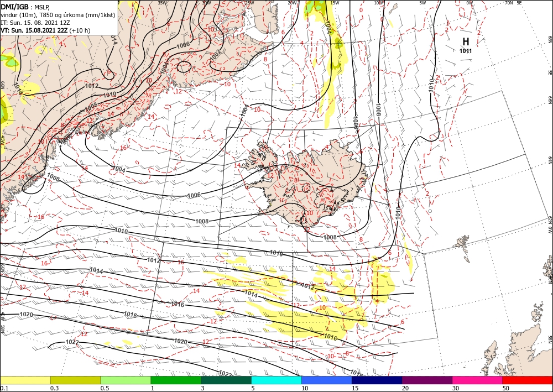Click the light green 0.5 legend swatch
The height and width of the screenshot is (392, 553).
pos(126,380)
